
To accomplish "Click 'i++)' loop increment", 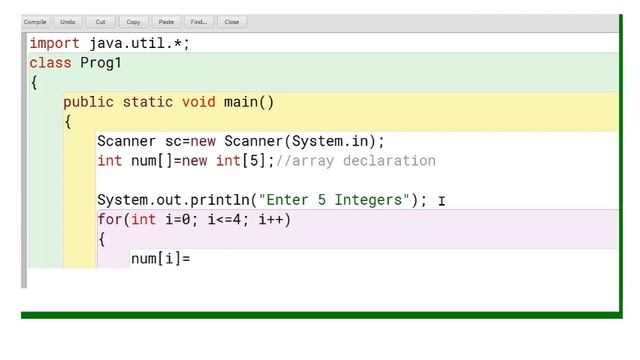I will [x=275, y=220].
